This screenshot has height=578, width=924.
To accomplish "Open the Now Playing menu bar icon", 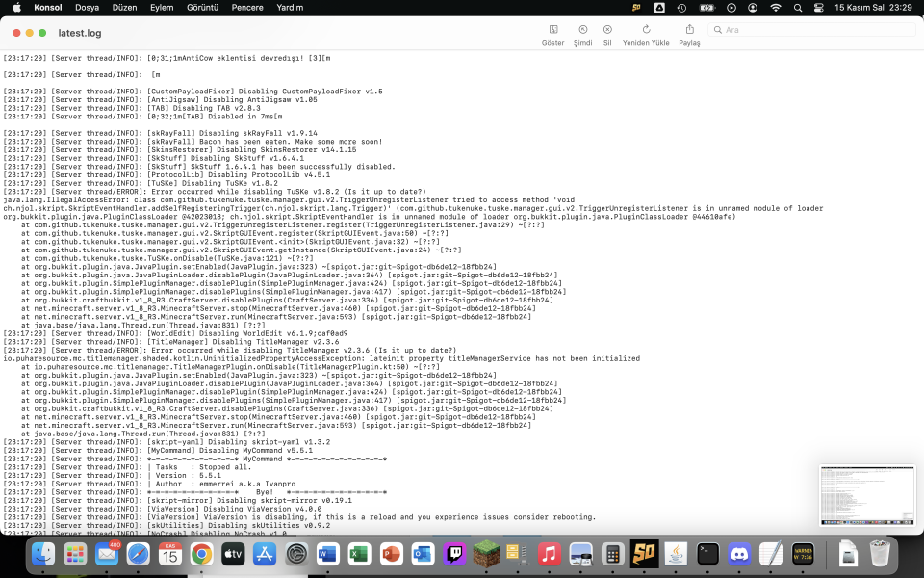I will pyautogui.click(x=731, y=8).
